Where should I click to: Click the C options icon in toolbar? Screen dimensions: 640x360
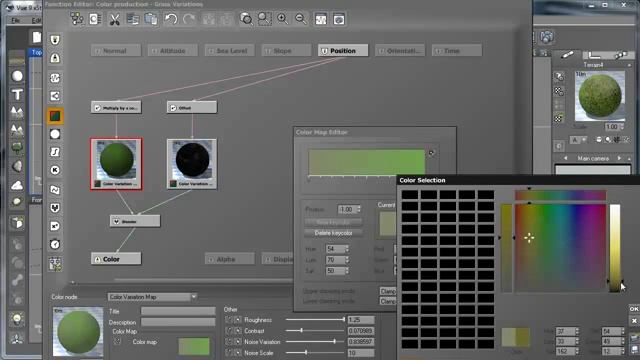point(95,19)
